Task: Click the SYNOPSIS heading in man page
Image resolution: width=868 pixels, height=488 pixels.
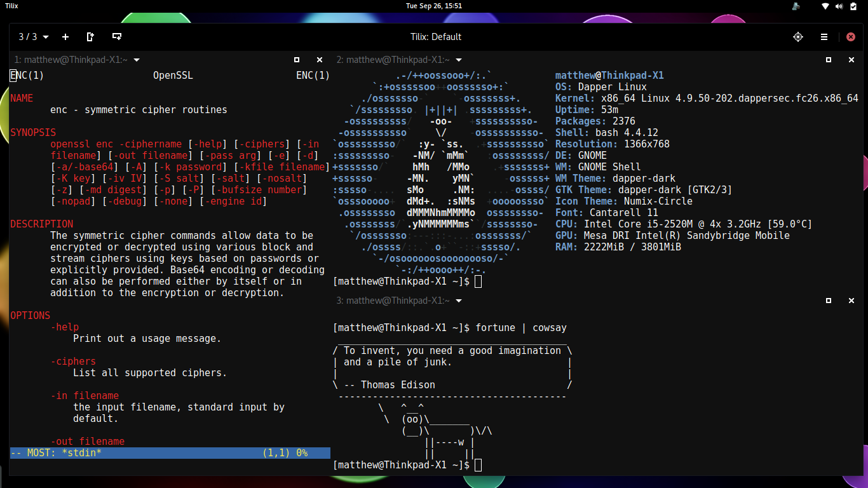Action: [33, 133]
